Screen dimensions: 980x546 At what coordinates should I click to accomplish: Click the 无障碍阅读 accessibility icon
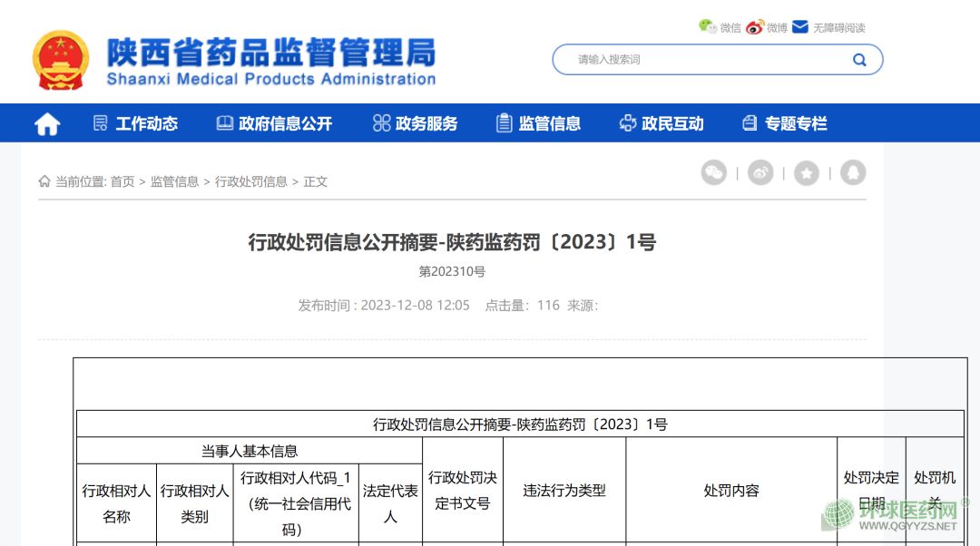(x=800, y=27)
